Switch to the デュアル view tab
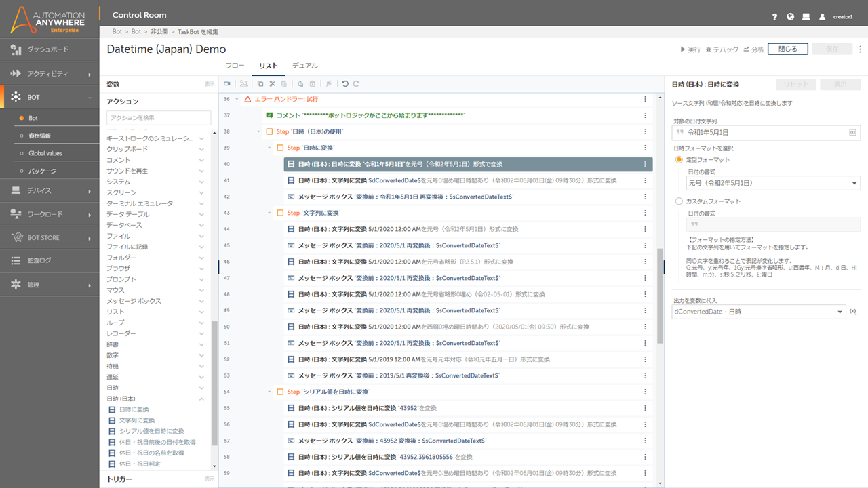The image size is (868, 488). (304, 66)
